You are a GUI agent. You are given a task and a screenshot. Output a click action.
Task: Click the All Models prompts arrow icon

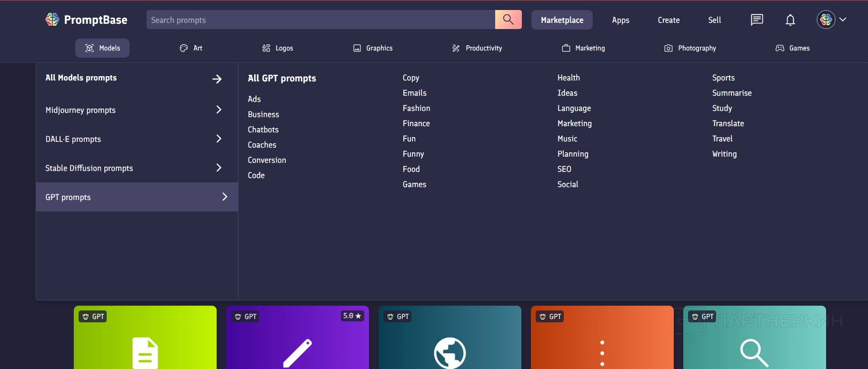[x=217, y=79]
